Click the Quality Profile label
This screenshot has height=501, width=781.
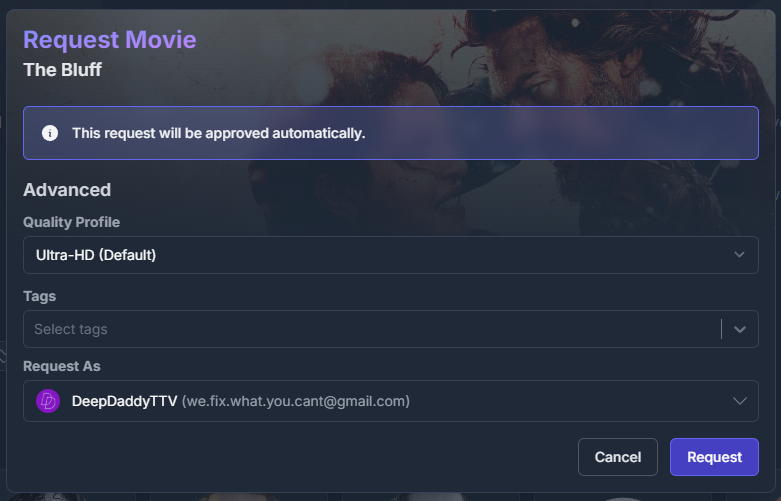tap(71, 222)
